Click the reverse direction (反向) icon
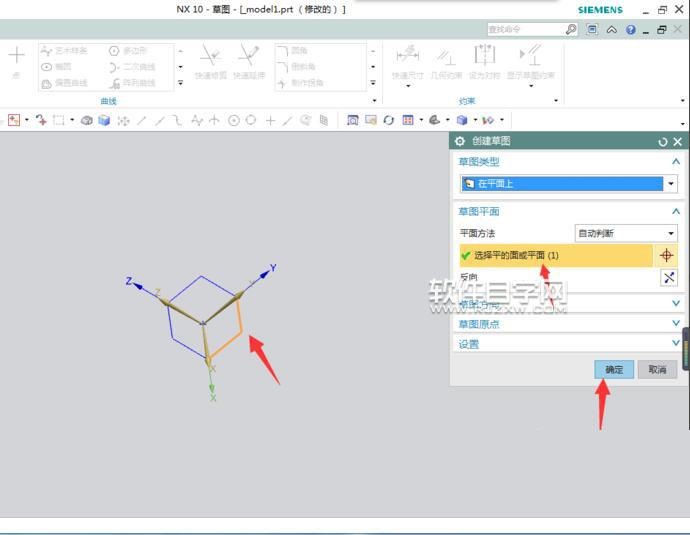 point(668,278)
